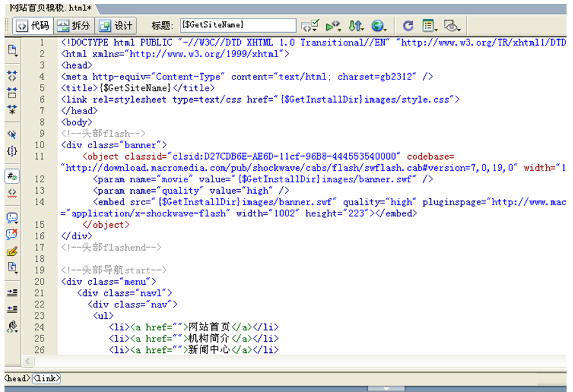The height and width of the screenshot is (392, 573).
Task: Open the Recent Snippets icon
Action: tap(12, 268)
